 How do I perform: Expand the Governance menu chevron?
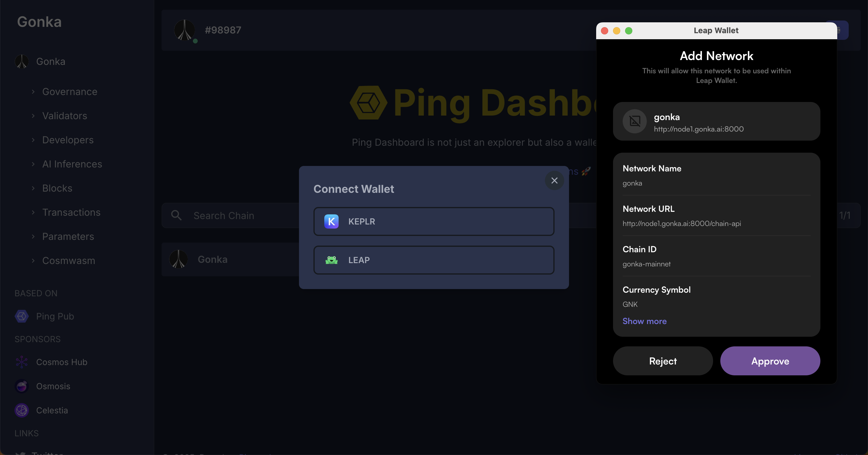33,92
